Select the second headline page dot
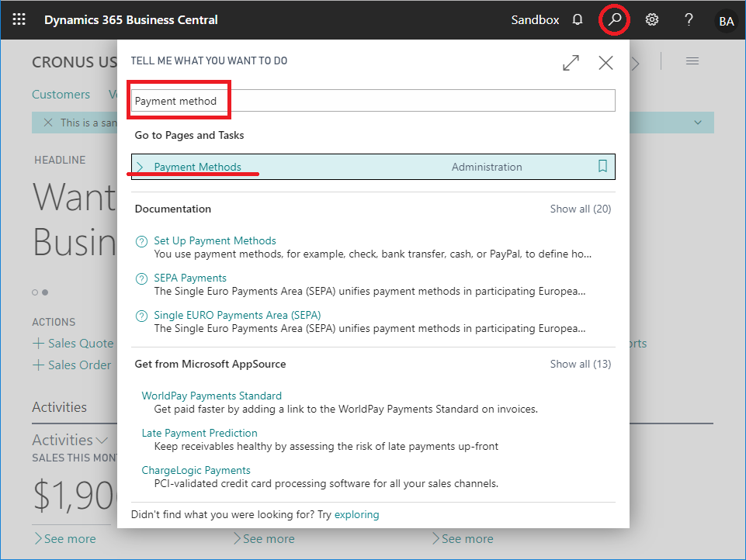The image size is (746, 560). point(45,292)
